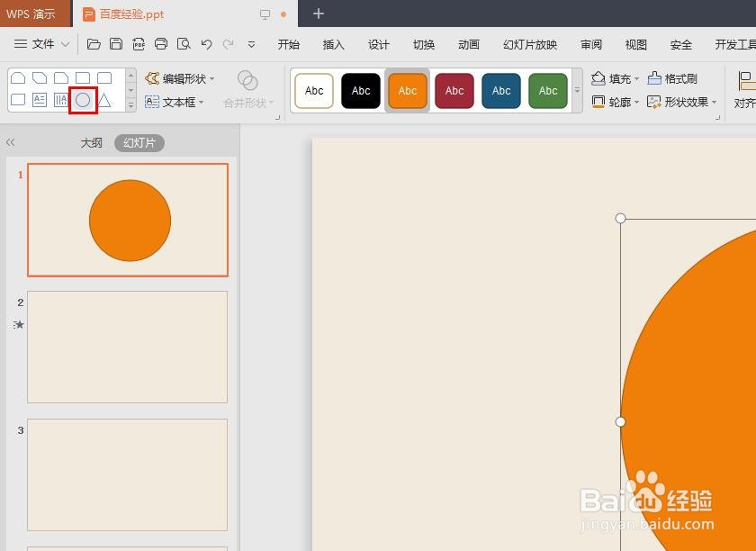Select slide 1 thumbnail with orange circle
756x551 pixels.
(x=128, y=220)
